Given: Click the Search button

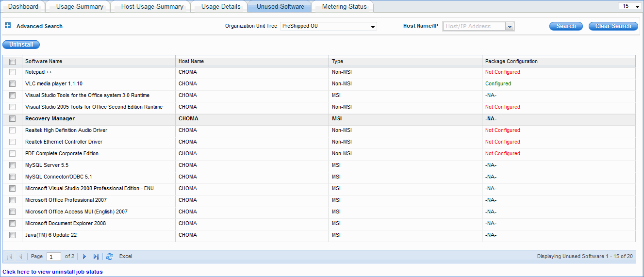Looking at the screenshot, I should coord(566,26).
